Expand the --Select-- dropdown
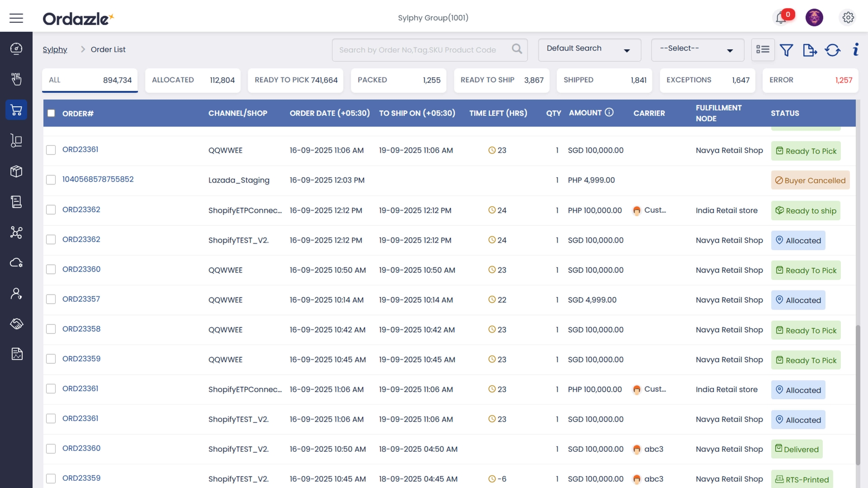The height and width of the screenshot is (488, 868). [697, 50]
